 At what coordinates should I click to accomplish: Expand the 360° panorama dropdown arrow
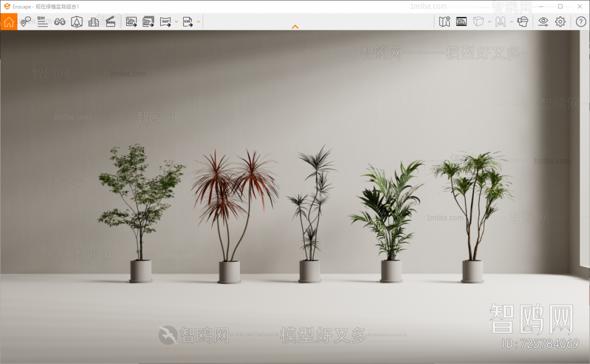[176, 22]
